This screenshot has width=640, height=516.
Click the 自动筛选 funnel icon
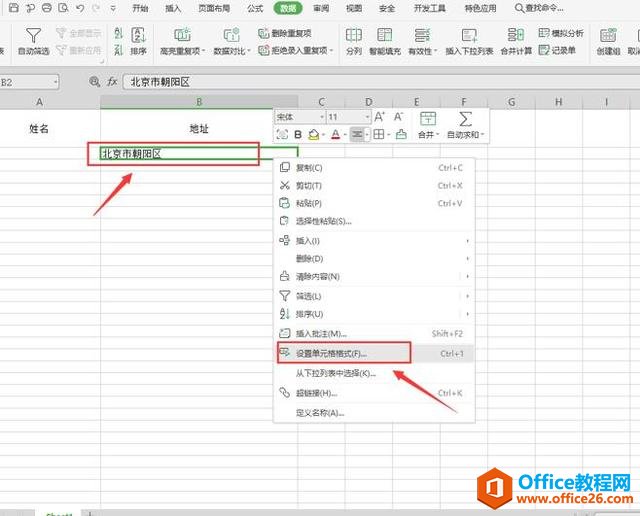tap(33, 36)
